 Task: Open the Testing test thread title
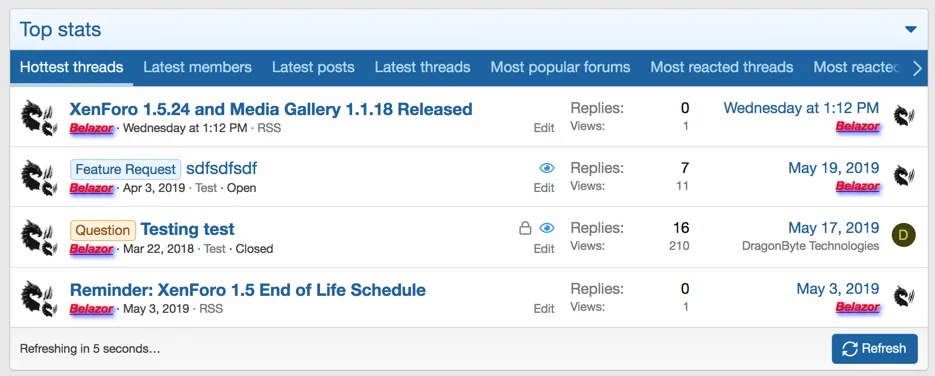click(187, 229)
